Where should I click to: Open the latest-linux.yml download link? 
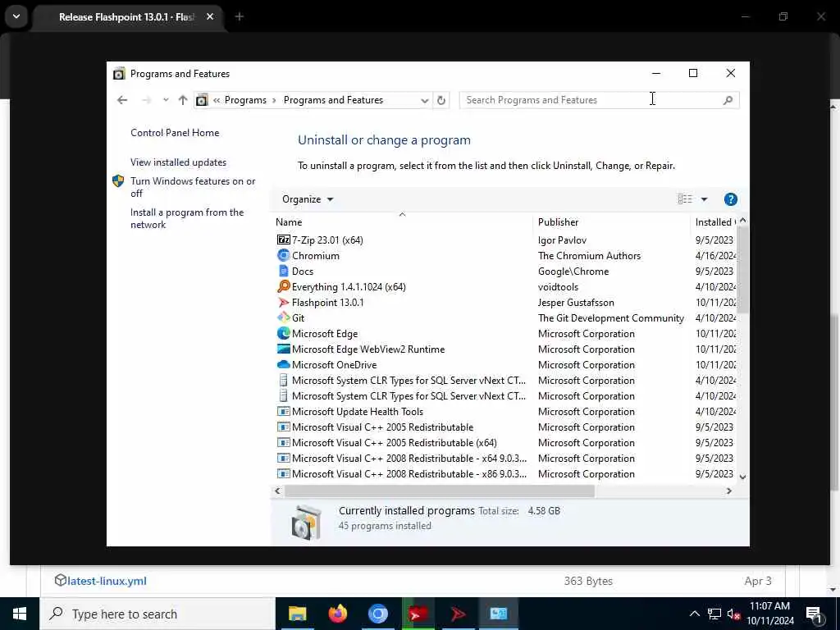(107, 581)
